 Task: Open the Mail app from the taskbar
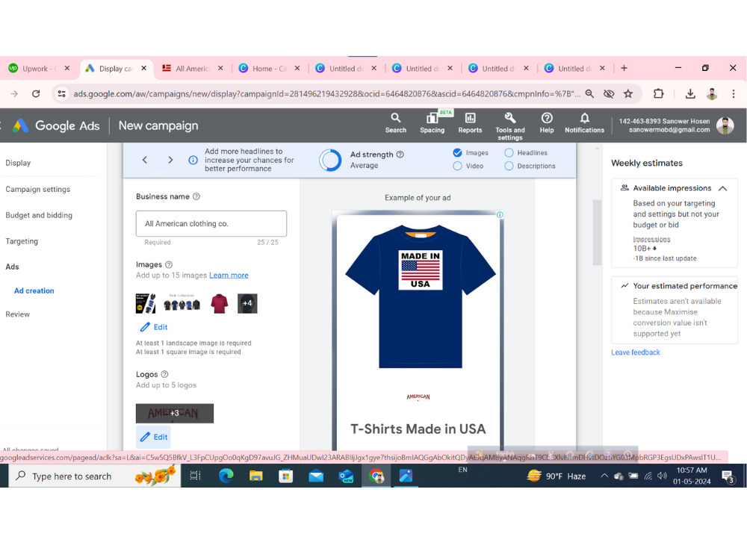(x=316, y=476)
